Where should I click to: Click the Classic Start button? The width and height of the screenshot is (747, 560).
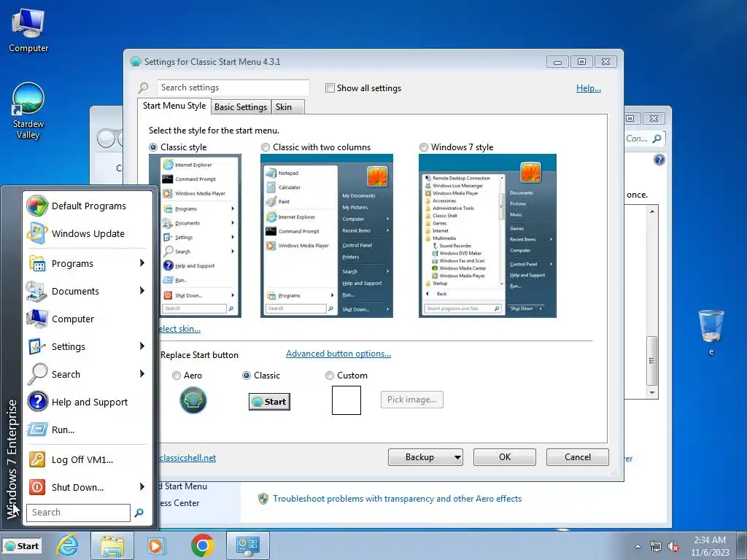coord(269,402)
